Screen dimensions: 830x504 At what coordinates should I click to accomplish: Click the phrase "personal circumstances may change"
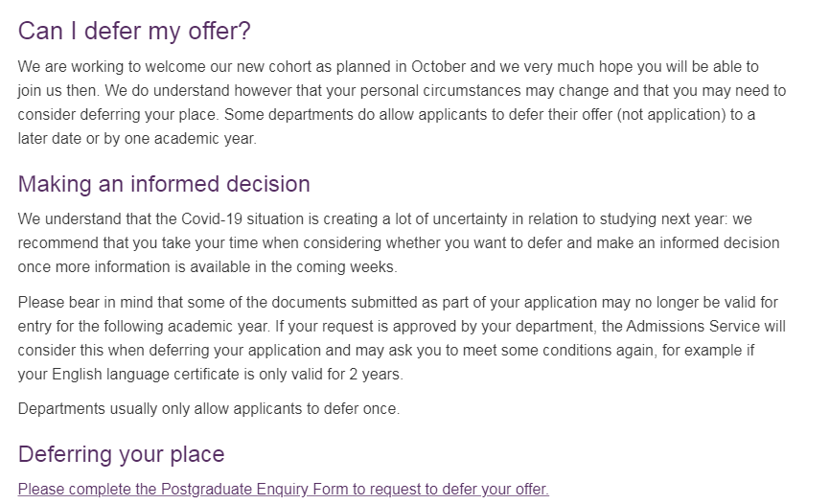(x=447, y=91)
